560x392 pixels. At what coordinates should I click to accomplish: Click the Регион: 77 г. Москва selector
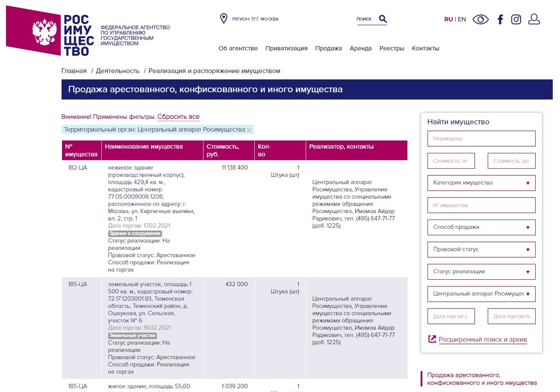coord(255,19)
